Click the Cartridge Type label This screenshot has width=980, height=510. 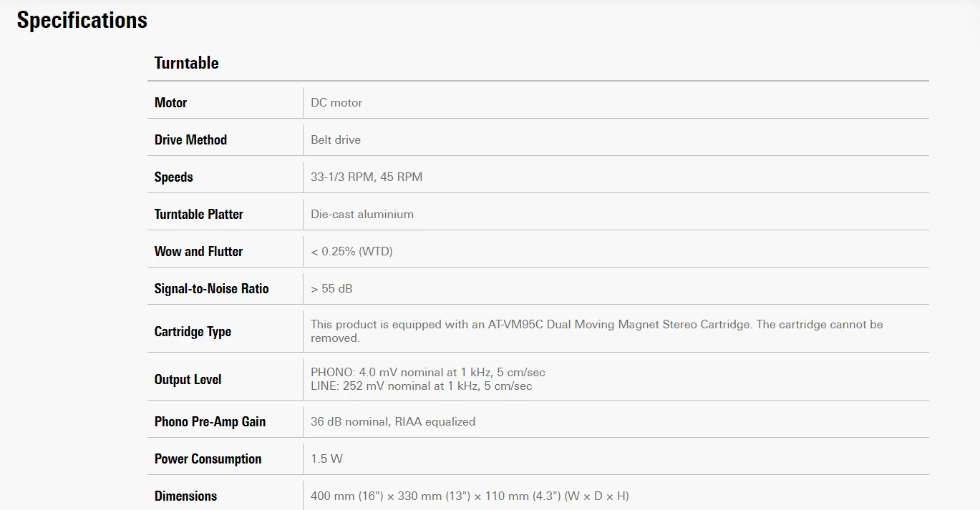point(193,331)
